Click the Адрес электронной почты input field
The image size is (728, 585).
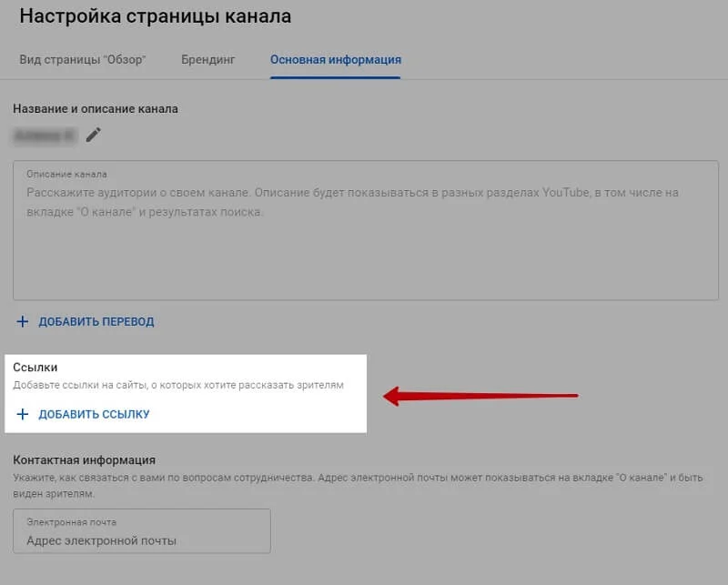point(142,540)
